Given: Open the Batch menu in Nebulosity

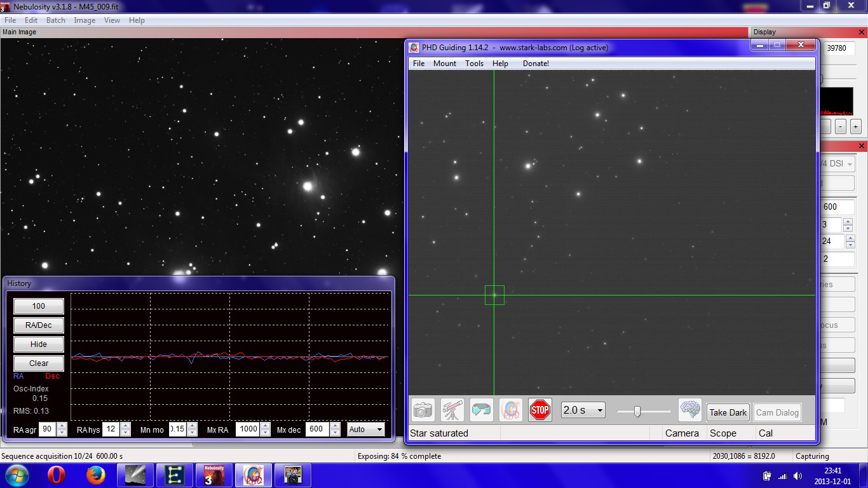Looking at the screenshot, I should coord(56,20).
